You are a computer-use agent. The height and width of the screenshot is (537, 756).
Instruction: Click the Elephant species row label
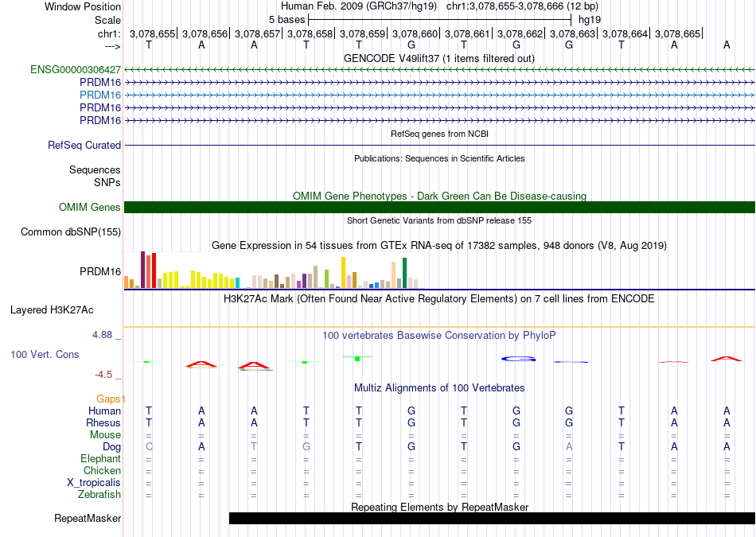pos(100,458)
